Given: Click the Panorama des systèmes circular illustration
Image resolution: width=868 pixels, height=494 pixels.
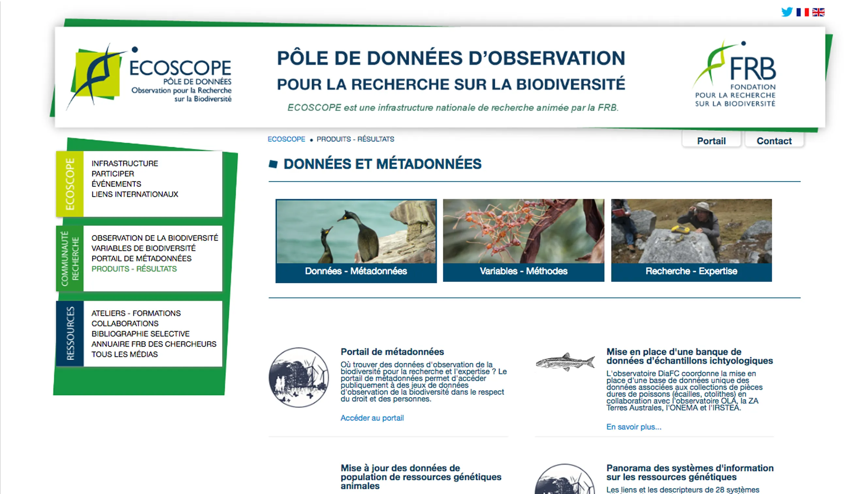Looking at the screenshot, I should [x=565, y=479].
